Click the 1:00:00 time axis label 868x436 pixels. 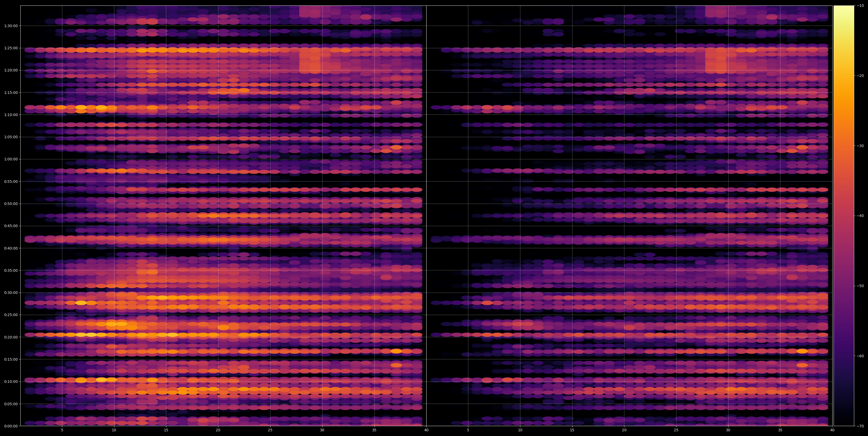(x=11, y=159)
